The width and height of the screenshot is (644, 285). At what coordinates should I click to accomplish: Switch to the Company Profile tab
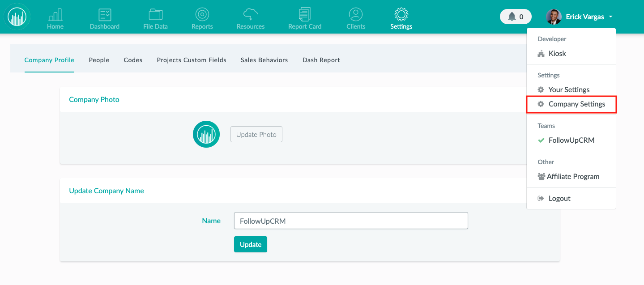click(49, 60)
